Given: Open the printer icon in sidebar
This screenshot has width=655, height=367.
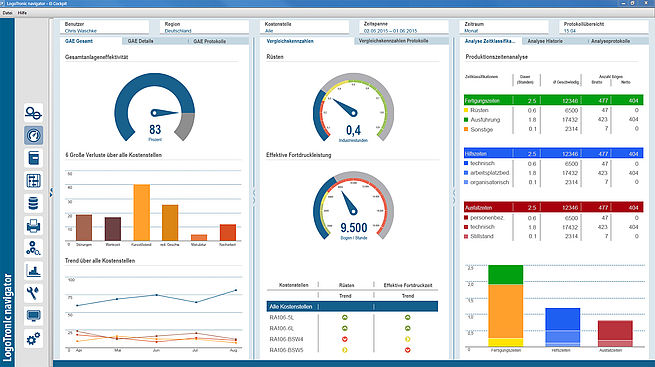Looking at the screenshot, I should 33,226.
